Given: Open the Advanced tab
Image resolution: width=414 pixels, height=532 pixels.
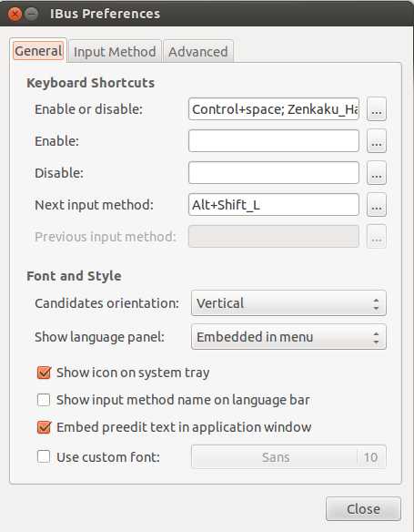Looking at the screenshot, I should coord(198,52).
